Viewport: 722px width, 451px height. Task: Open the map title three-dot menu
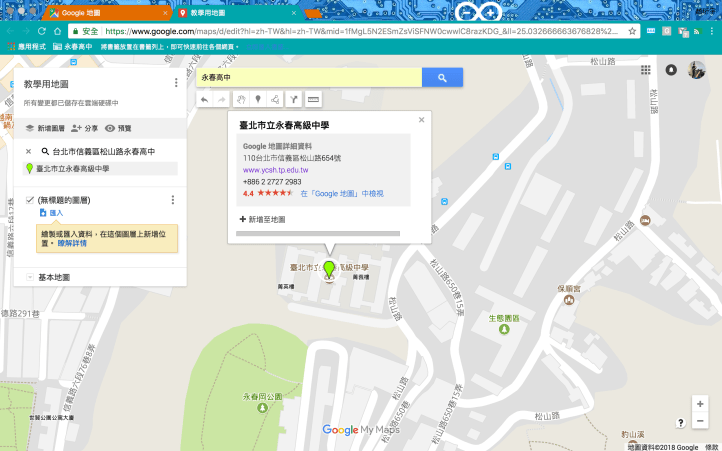176,84
